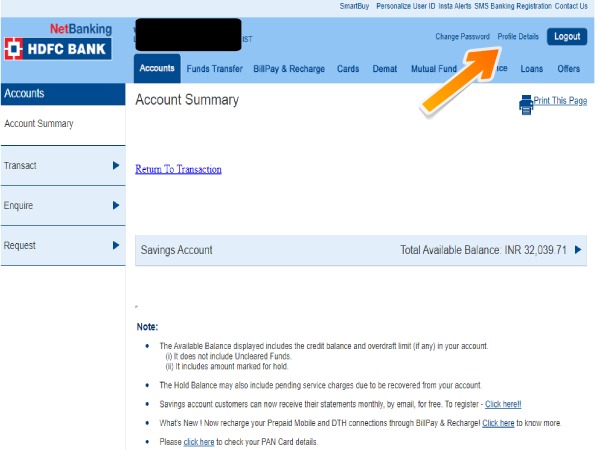Expand the Enquire menu arrow
The image size is (600, 450).
tap(116, 205)
